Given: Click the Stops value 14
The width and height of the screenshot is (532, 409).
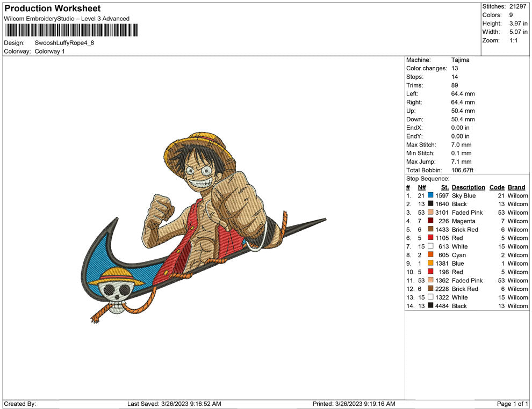Looking at the screenshot, I should click(455, 77).
